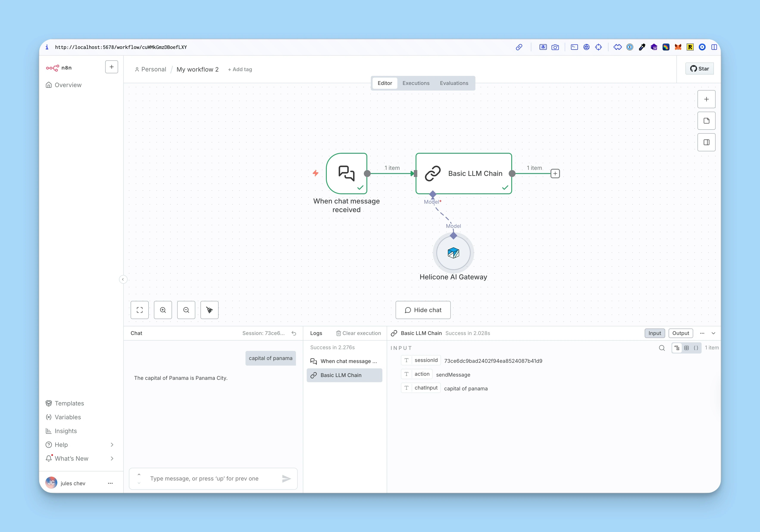Select the zoom in icon on canvas toolbar
This screenshot has width=760, height=532.
[x=163, y=310]
